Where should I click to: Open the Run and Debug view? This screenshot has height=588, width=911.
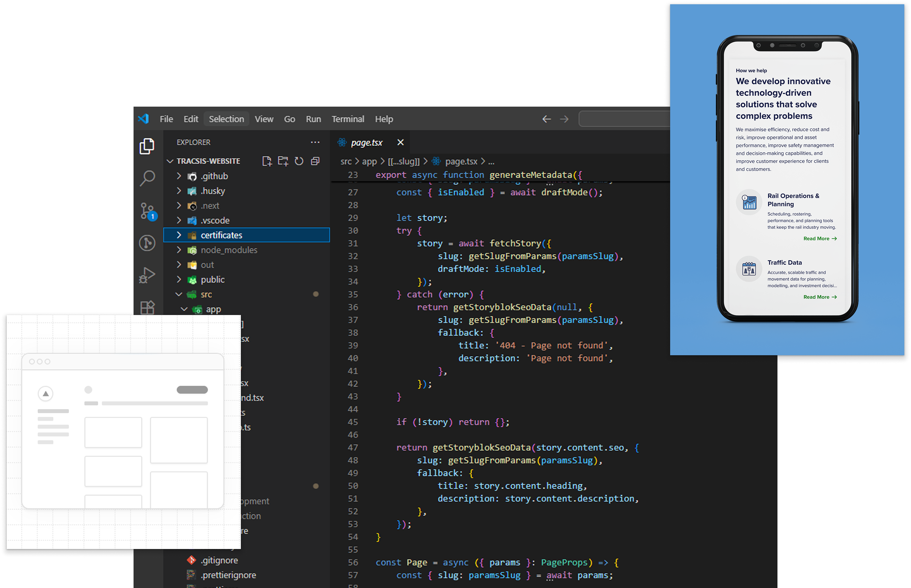[147, 275]
